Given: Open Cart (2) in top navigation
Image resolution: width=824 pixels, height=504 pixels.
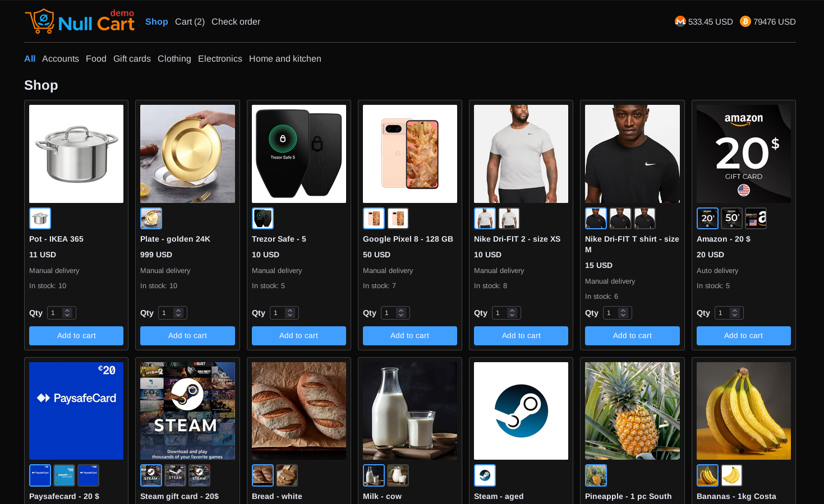Looking at the screenshot, I should point(190,21).
